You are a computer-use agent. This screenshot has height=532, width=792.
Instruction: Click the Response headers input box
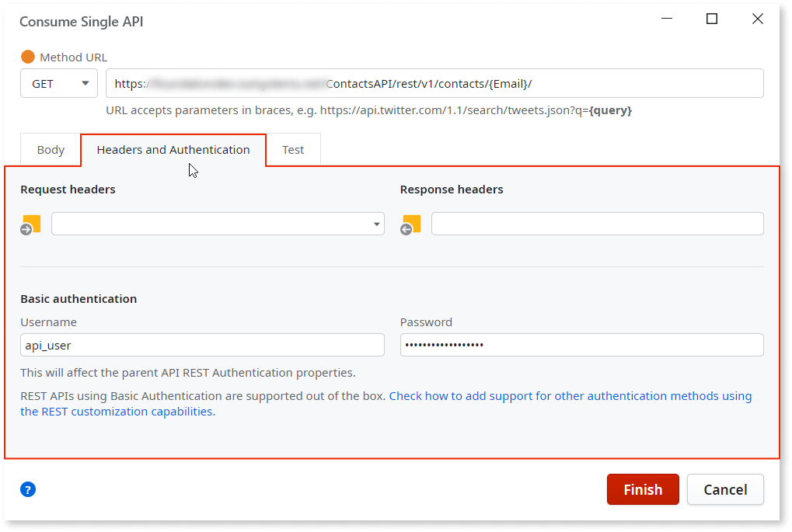tap(598, 224)
